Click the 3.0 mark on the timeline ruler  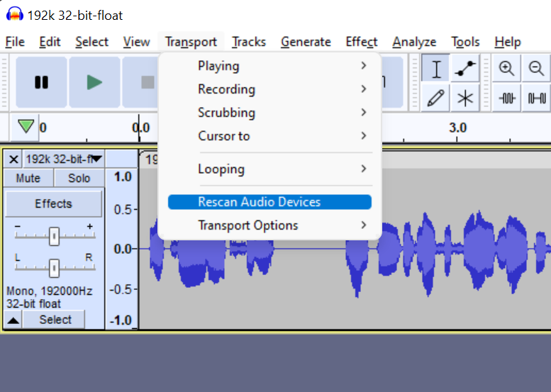point(457,128)
